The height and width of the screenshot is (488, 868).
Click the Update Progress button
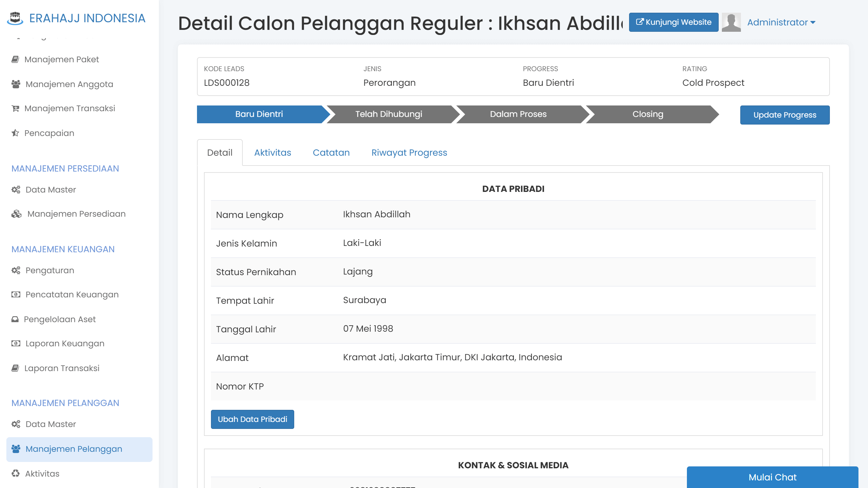coord(784,115)
